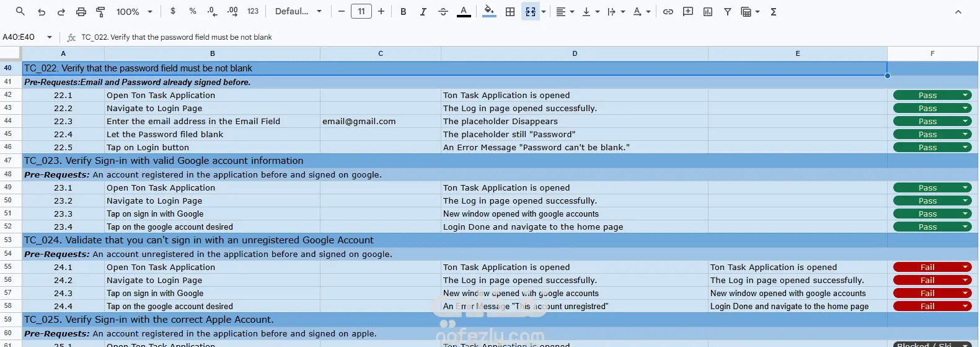Image resolution: width=980 pixels, height=347 pixels.
Task: Format as currency with the $ icon
Action: pyautogui.click(x=173, y=11)
